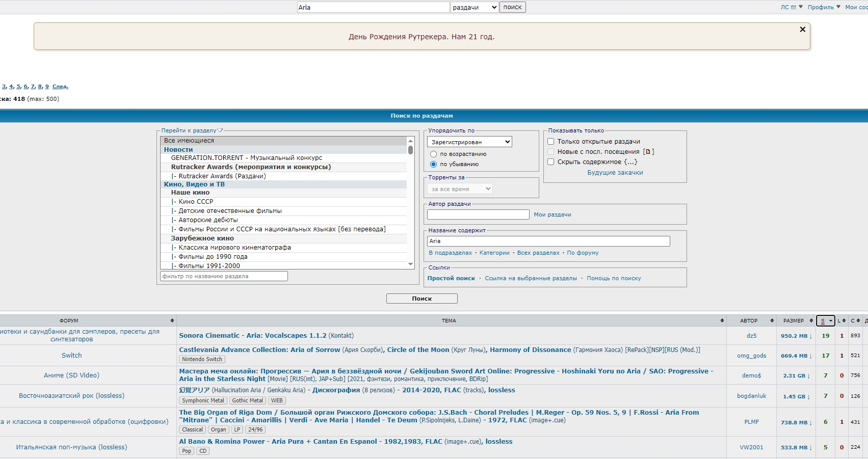Select 'по возрастанию' sort order

433,154
